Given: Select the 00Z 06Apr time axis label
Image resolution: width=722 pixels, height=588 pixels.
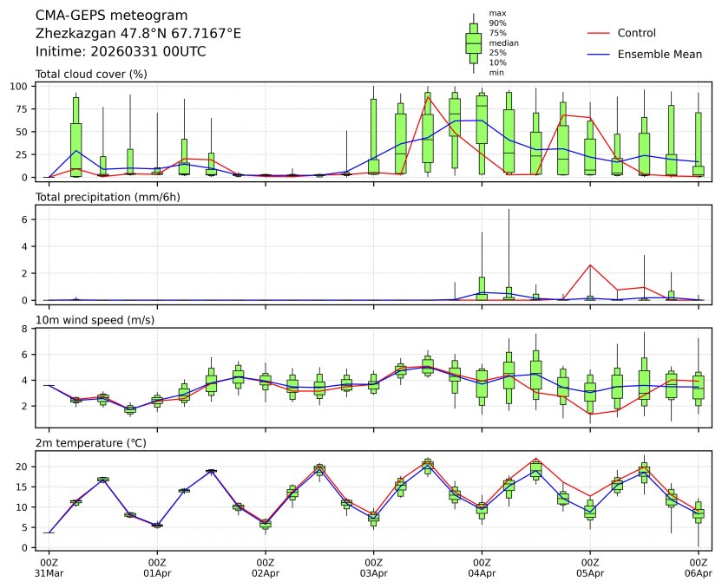Looking at the screenshot, I should pos(699,568).
